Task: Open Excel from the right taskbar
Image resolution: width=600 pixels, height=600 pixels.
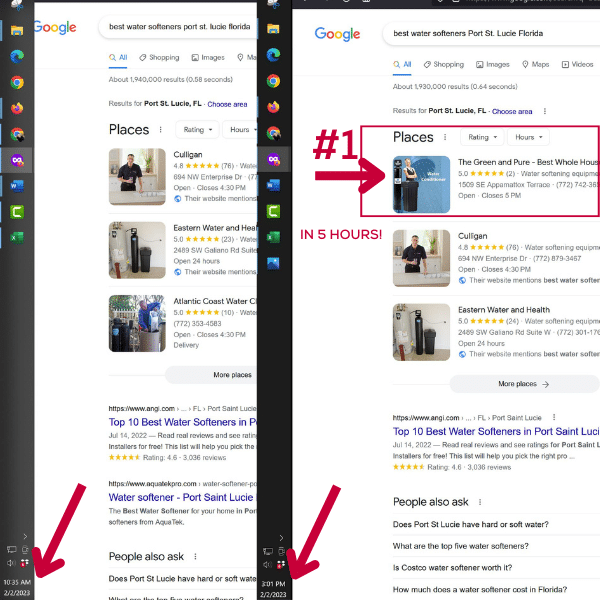Action: pos(273,237)
